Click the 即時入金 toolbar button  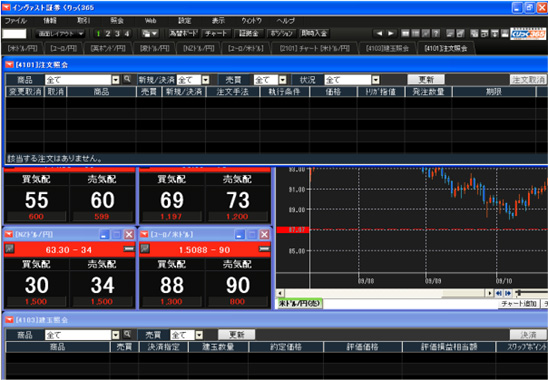coord(314,34)
